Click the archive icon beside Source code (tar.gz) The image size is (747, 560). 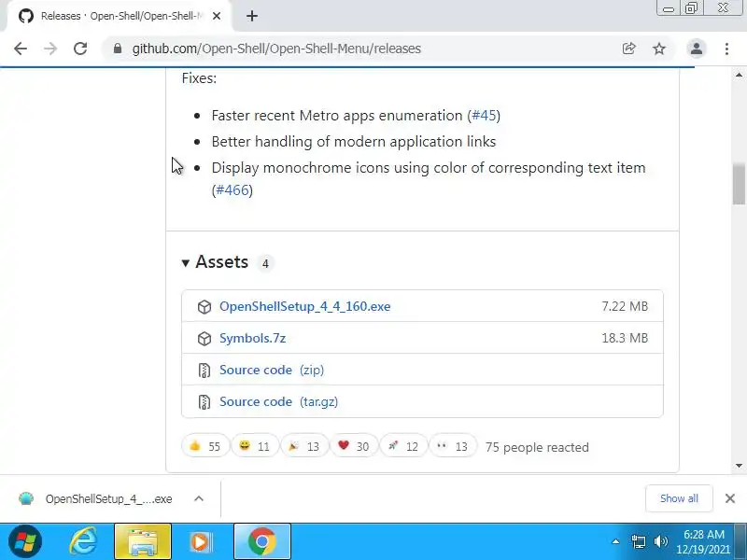point(204,402)
